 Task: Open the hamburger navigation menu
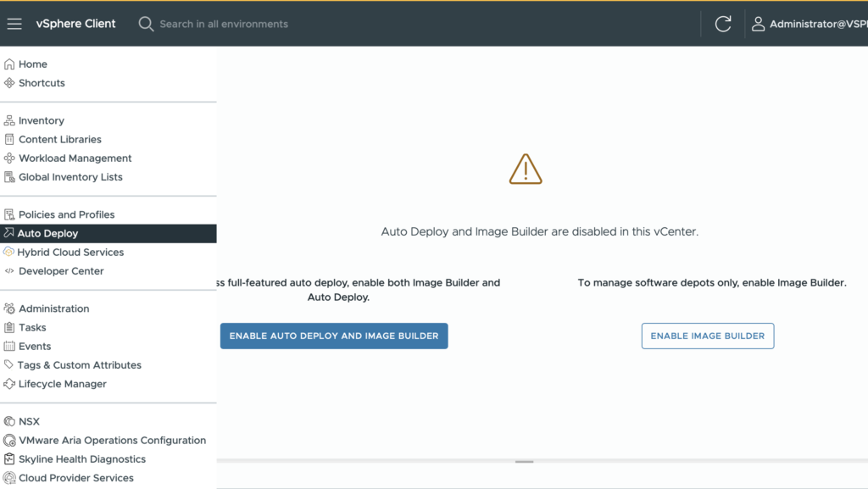[x=14, y=24]
